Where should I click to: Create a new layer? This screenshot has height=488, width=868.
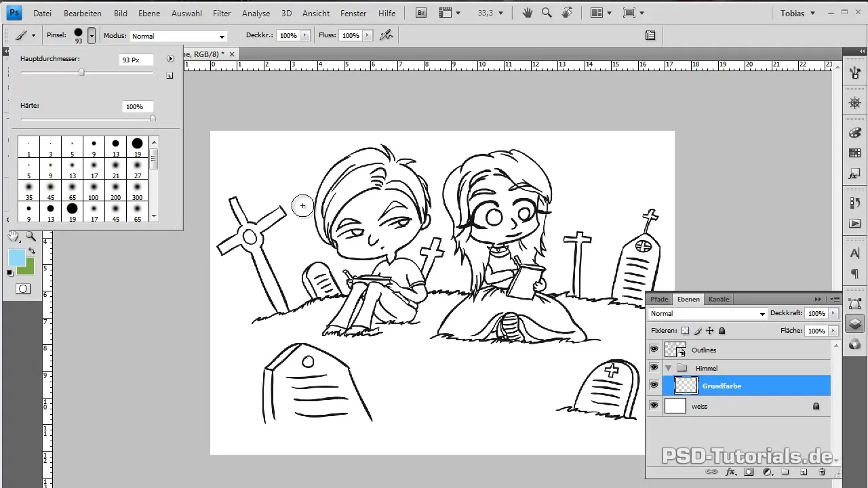[x=804, y=472]
